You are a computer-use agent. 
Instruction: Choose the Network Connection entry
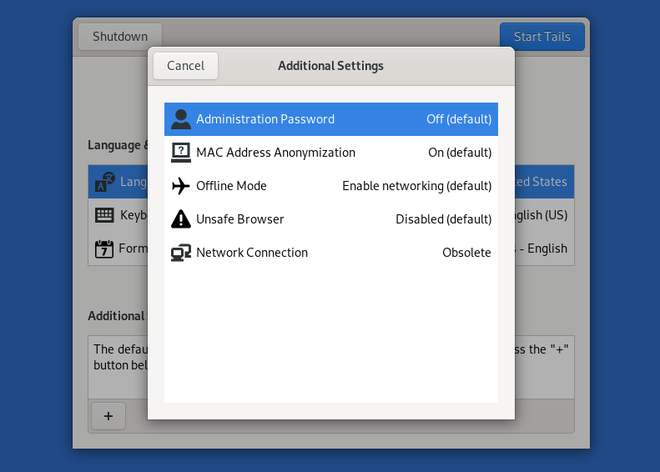coord(252,253)
